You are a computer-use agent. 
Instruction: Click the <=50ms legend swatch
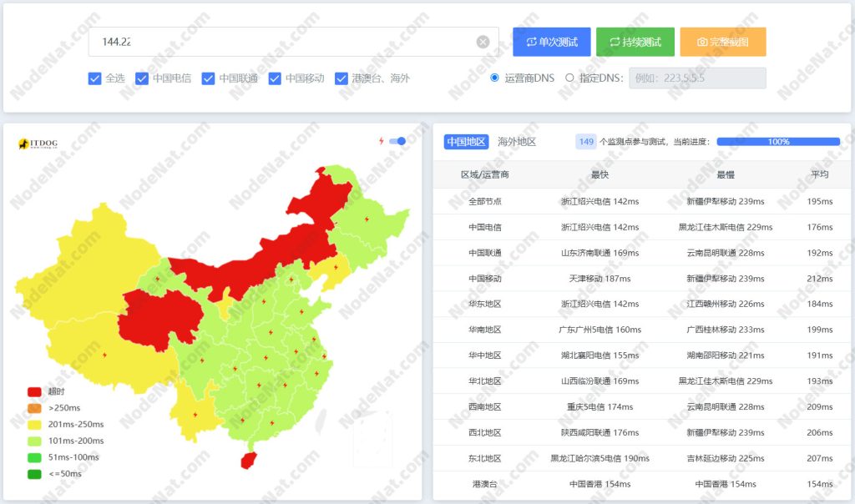tap(34, 474)
